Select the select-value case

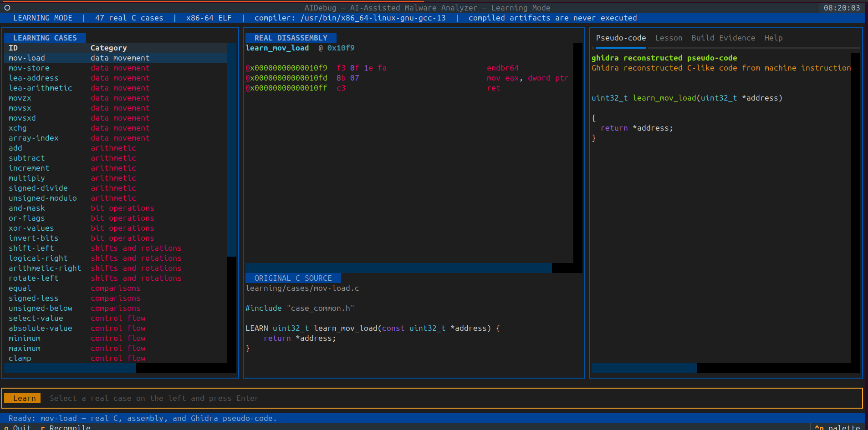click(116, 318)
